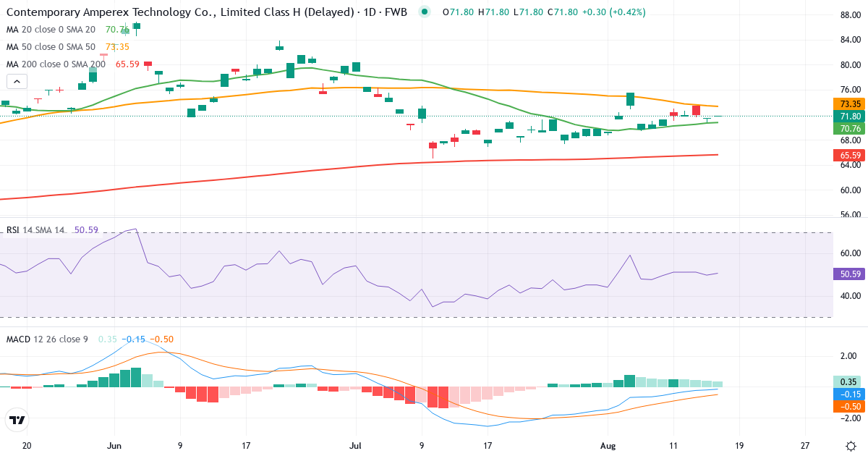Click the 56.00 price scale value

(849, 215)
